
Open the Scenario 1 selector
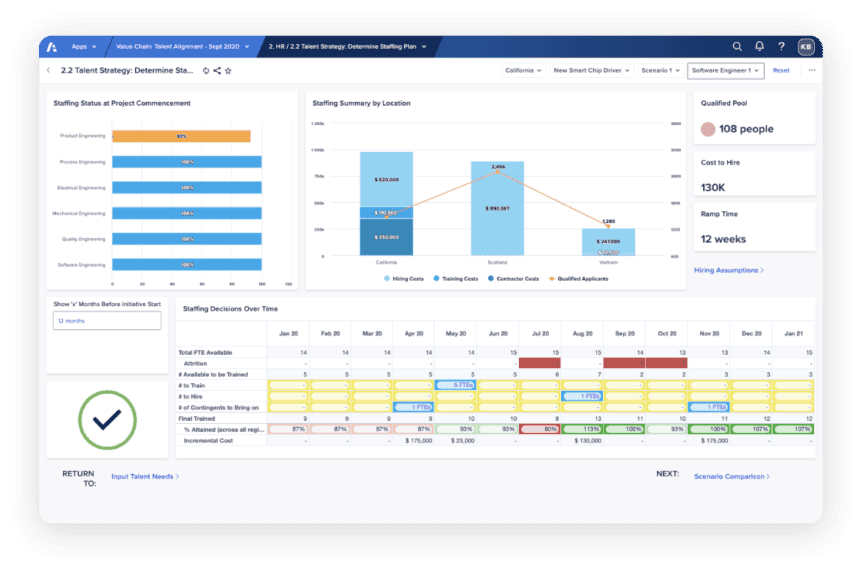pyautogui.click(x=660, y=71)
